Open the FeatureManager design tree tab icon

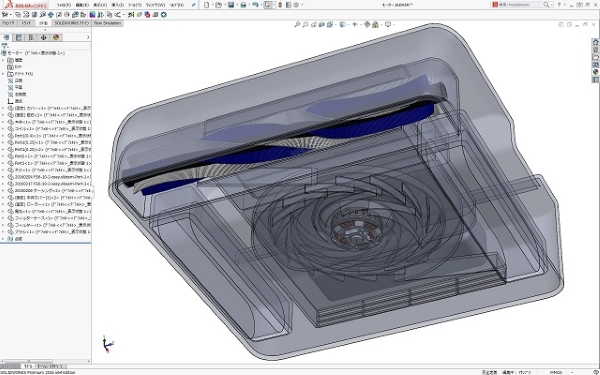click(x=6, y=38)
